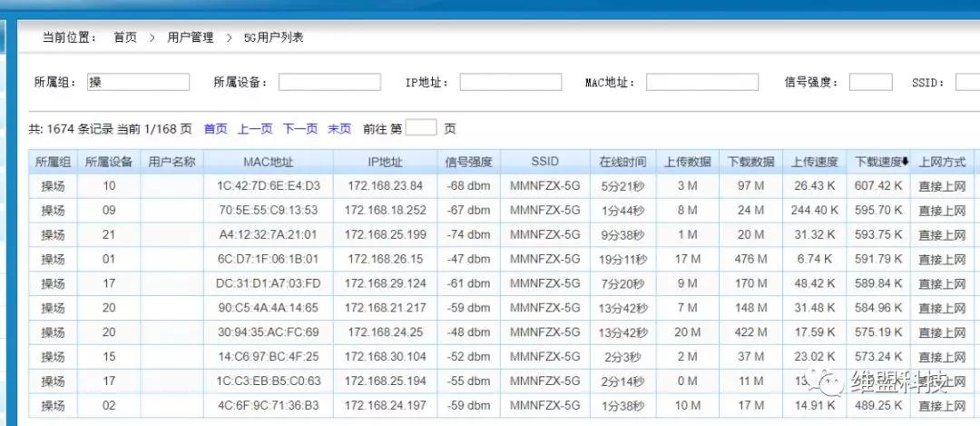The width and height of the screenshot is (980, 426).
Task: Click IP address 172.168.26.15
Action: tap(385, 259)
